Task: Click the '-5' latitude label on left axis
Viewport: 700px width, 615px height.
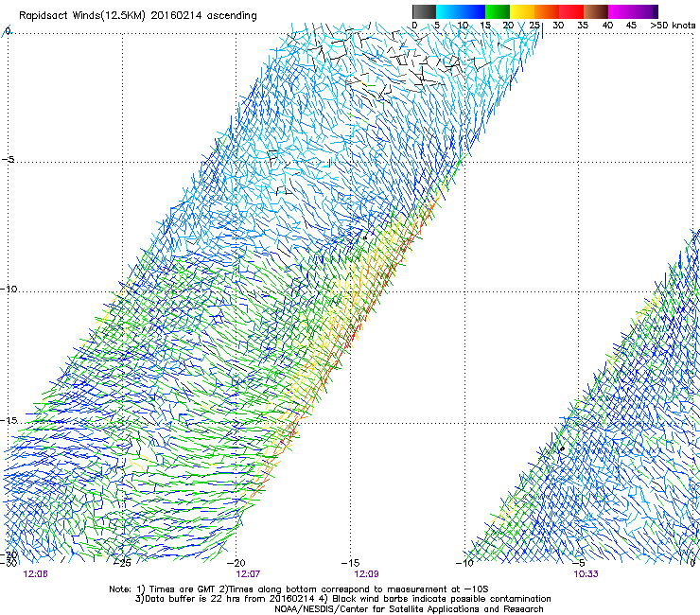Action: point(9,160)
